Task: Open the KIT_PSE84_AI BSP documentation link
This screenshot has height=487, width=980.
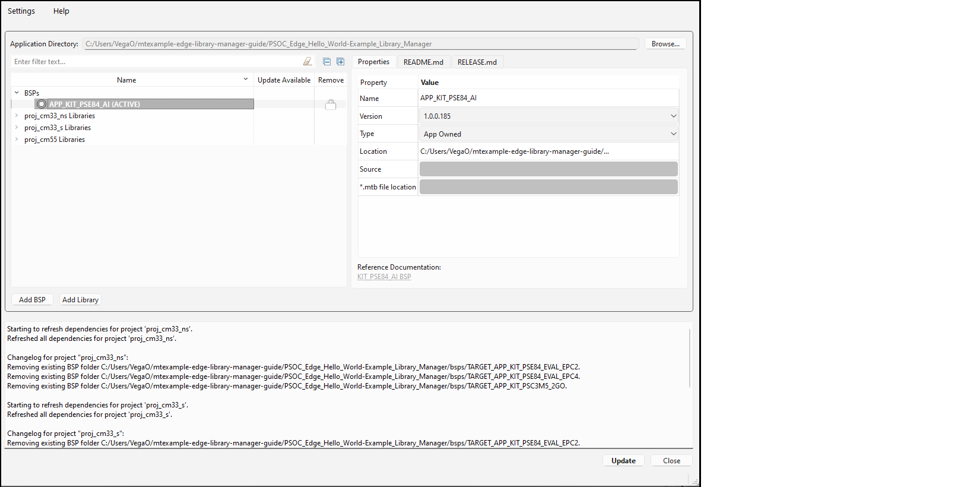Action: point(384,277)
